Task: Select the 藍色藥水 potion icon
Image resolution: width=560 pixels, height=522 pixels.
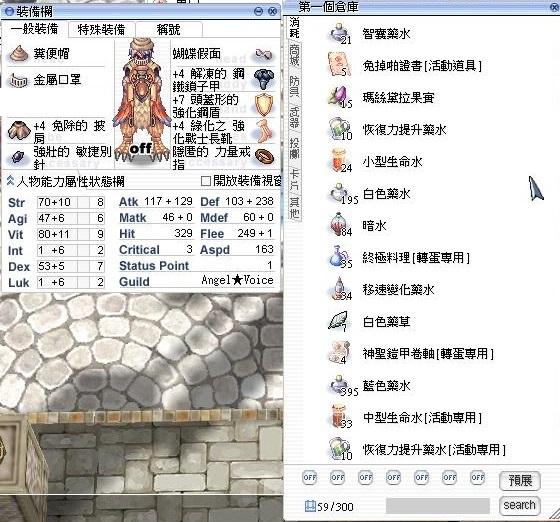Action: point(339,385)
